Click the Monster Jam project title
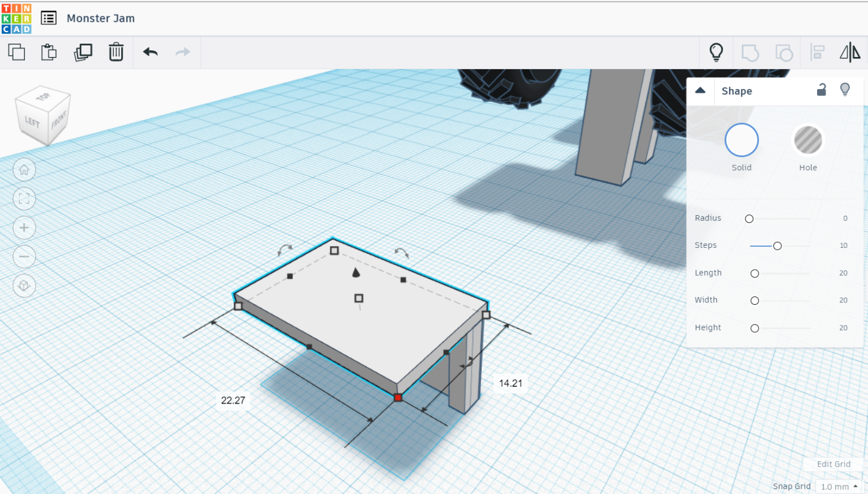This screenshot has width=868, height=494. [x=101, y=18]
